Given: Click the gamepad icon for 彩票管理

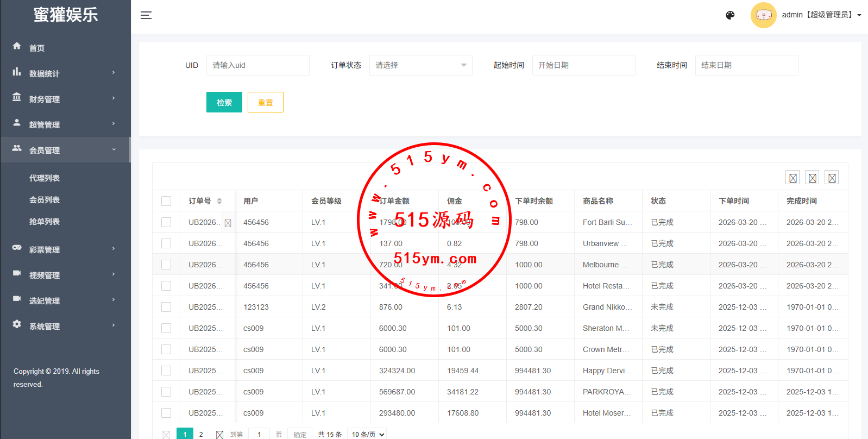Looking at the screenshot, I should [17, 248].
